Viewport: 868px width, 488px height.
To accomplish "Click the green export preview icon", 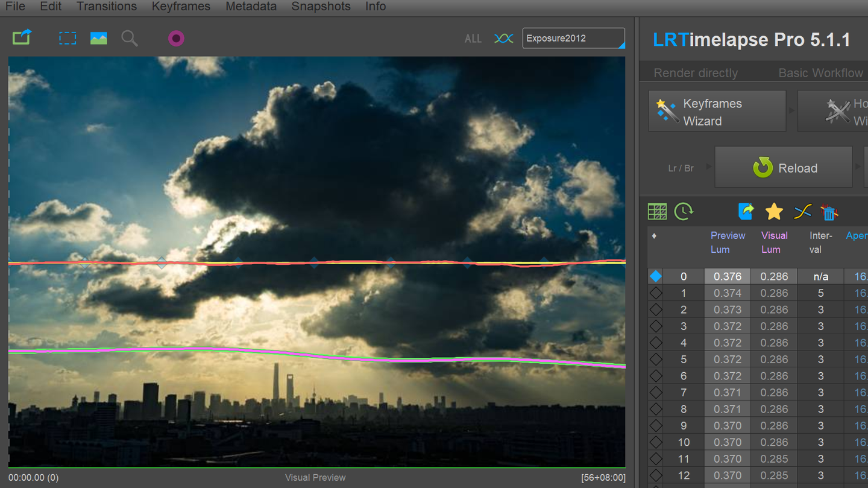I will point(22,38).
